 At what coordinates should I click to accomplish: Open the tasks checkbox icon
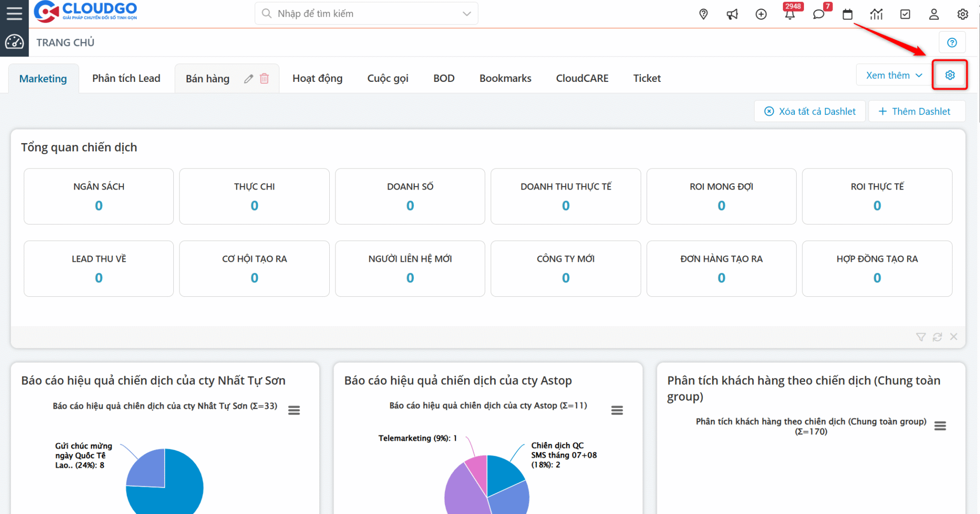905,14
